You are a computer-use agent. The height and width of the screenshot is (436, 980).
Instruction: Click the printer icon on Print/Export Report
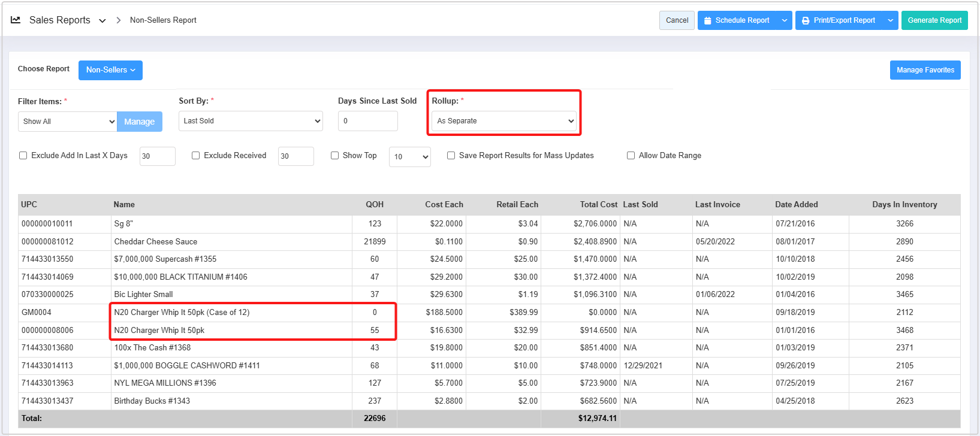(x=806, y=20)
